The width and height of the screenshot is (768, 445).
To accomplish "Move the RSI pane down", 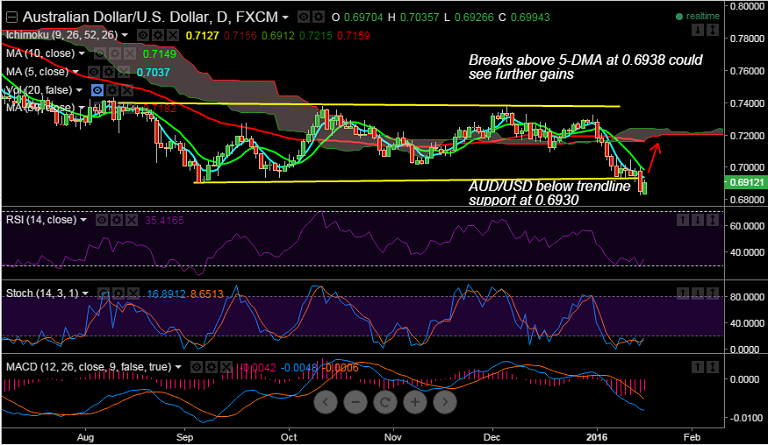I will (x=697, y=220).
